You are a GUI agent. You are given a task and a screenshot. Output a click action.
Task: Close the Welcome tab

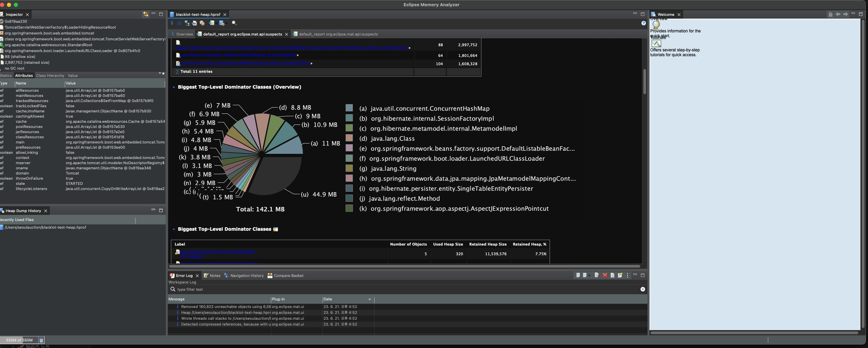[x=679, y=14]
